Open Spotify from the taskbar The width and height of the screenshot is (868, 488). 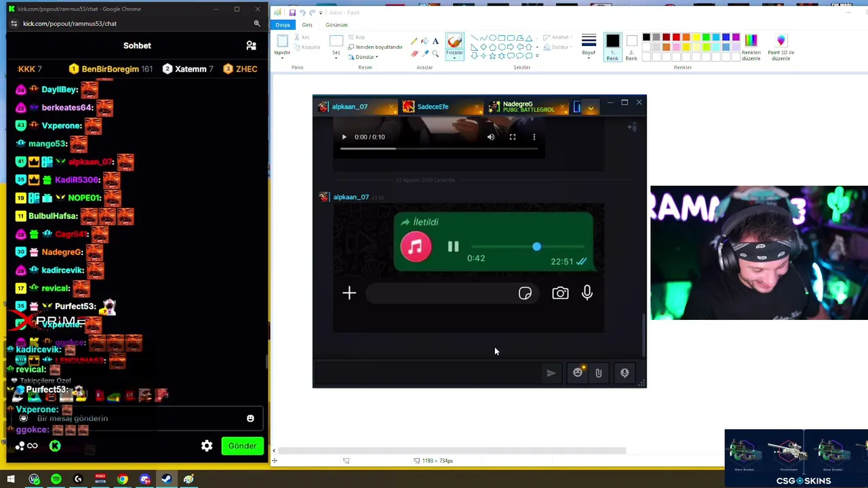pos(56,480)
